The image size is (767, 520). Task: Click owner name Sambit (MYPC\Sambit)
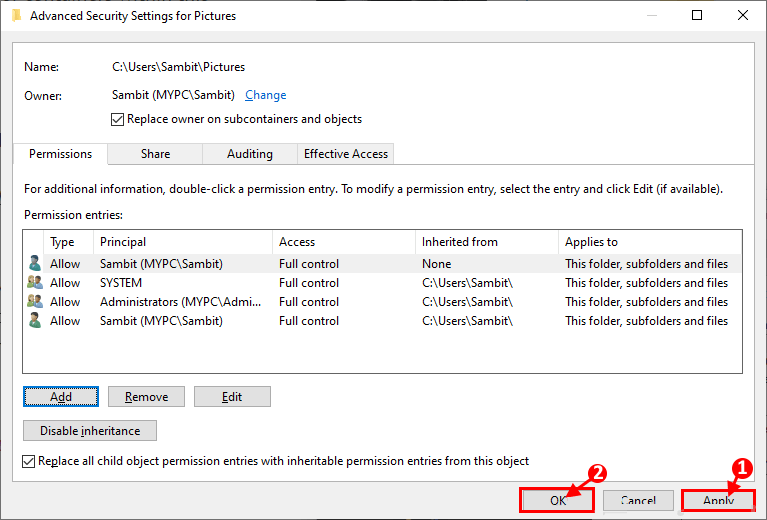[173, 95]
